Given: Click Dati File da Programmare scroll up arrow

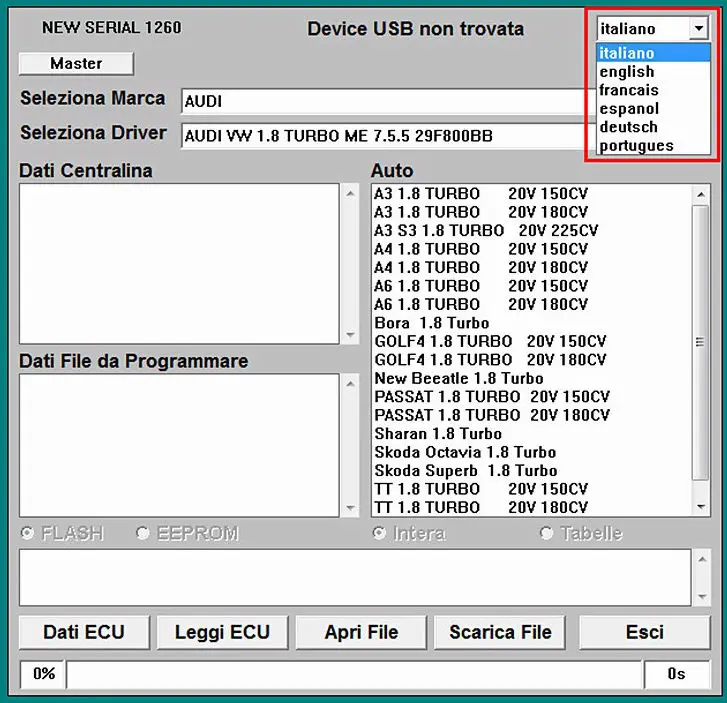Looking at the screenshot, I should tap(350, 383).
